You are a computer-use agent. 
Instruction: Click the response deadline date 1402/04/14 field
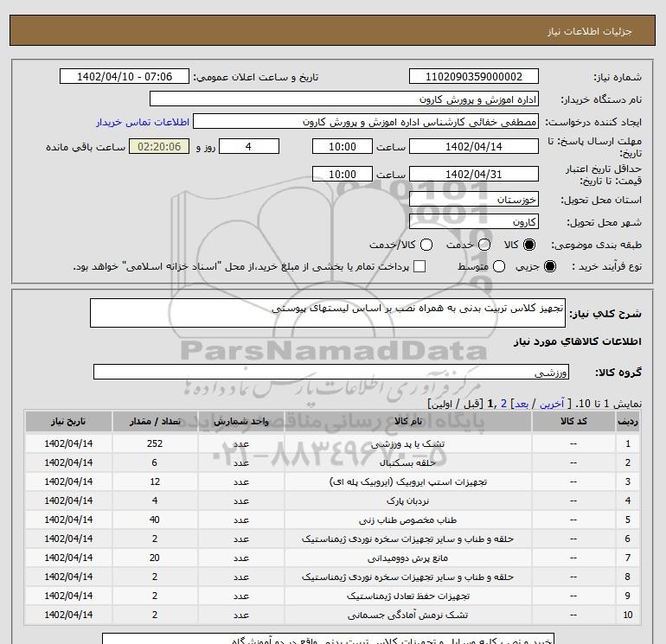tap(474, 146)
